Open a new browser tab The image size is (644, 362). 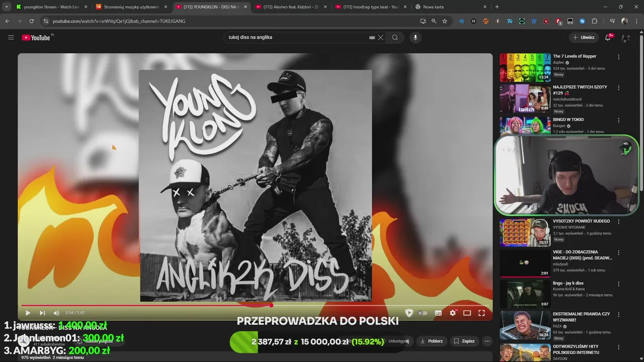click(497, 7)
